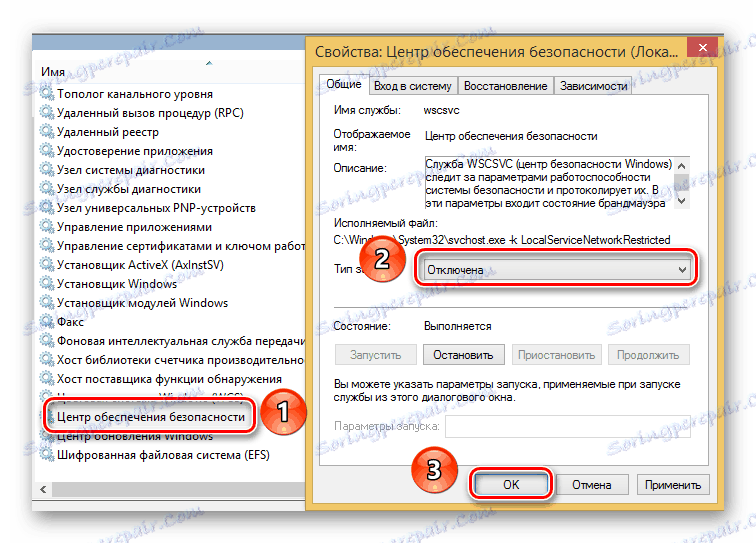This screenshot has height=543, width=756.
Task: Click gear icon beside Хост поставщика функции обнаружения
Action: pos(47,379)
